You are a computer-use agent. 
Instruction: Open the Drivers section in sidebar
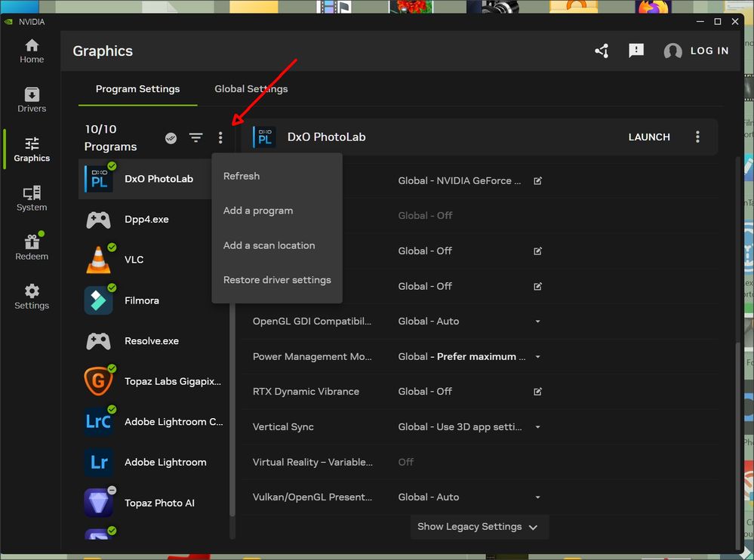(x=32, y=100)
